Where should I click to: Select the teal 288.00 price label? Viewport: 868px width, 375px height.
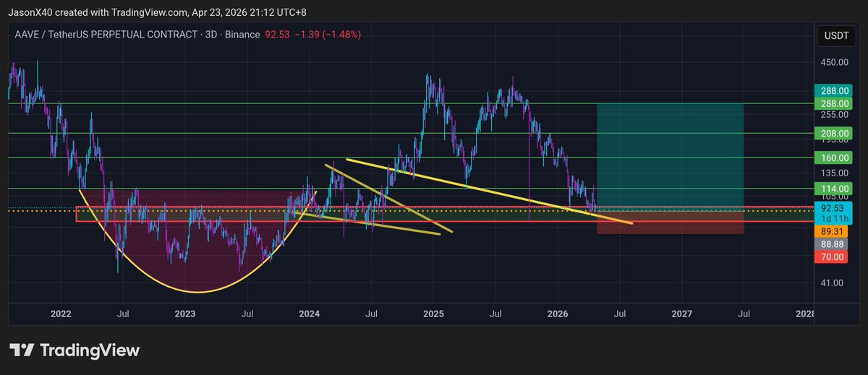point(834,91)
